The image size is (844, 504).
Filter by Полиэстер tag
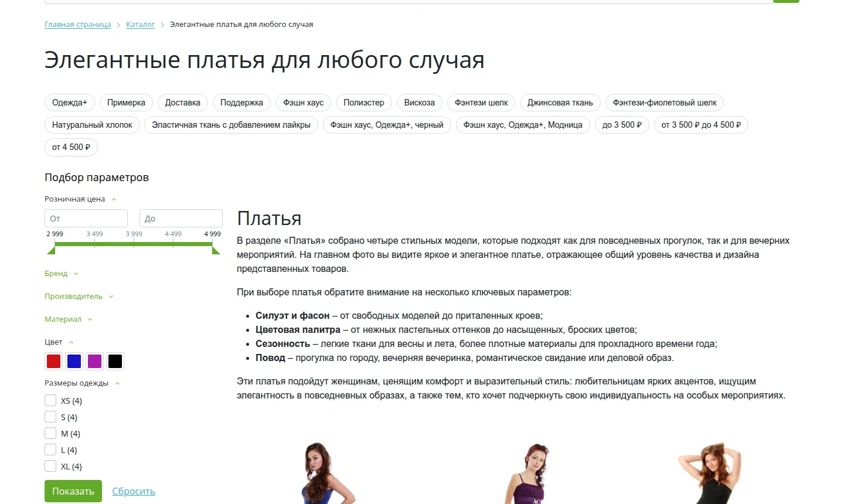(x=364, y=103)
